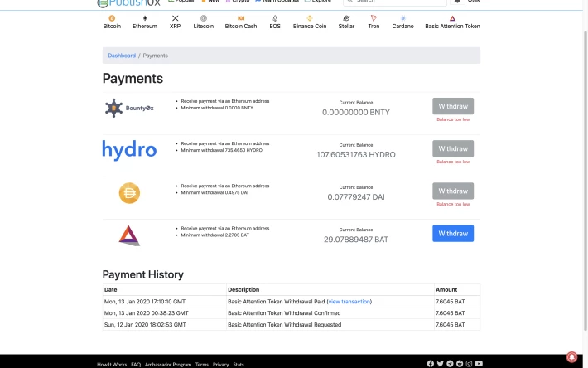This screenshot has height=368, width=588.
Task: Click the Description column header
Action: [243, 289]
